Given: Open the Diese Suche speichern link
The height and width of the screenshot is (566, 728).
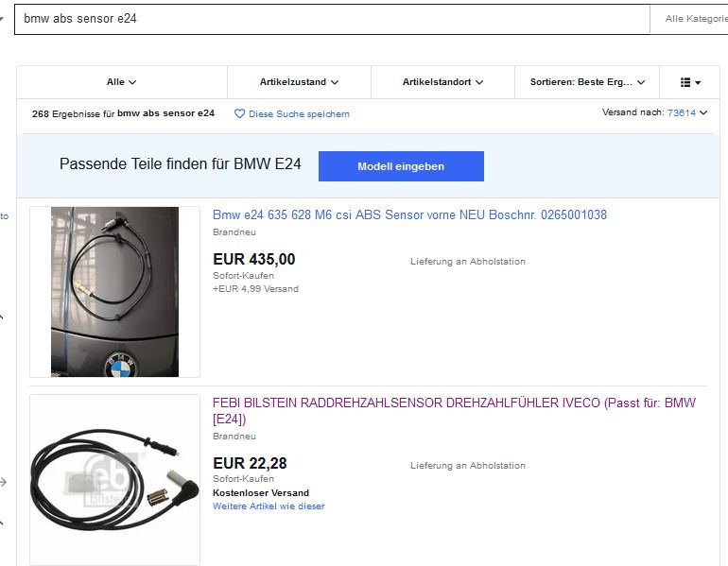Looking at the screenshot, I should (x=299, y=114).
